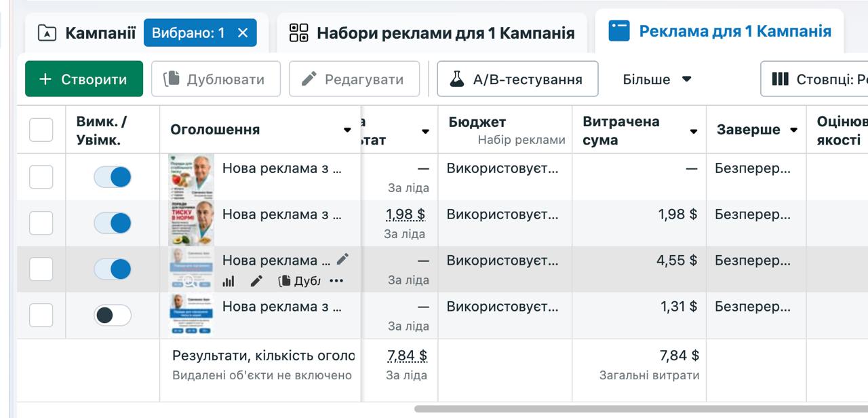Click the '7,84 $' total spend value

(x=679, y=356)
